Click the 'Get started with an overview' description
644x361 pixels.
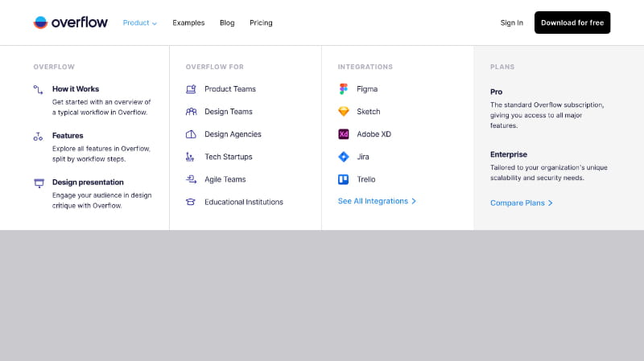(x=101, y=107)
